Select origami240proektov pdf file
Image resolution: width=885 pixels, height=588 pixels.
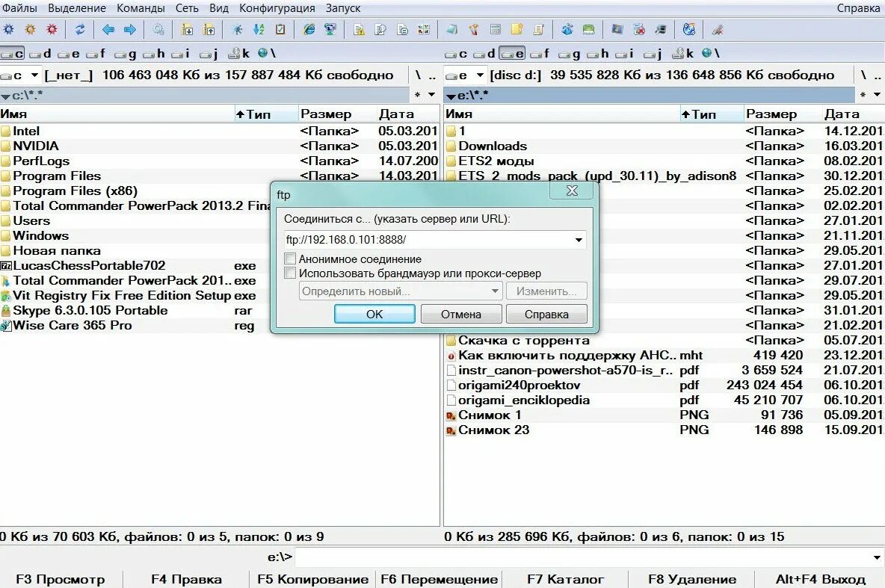[519, 386]
